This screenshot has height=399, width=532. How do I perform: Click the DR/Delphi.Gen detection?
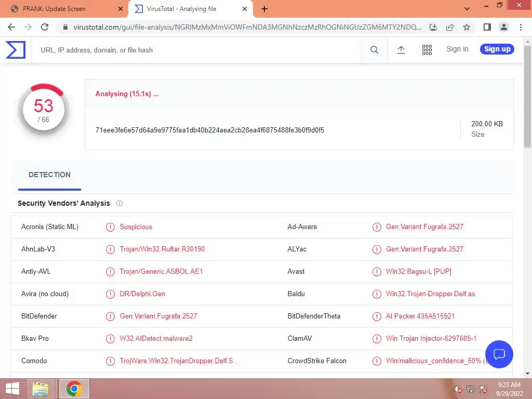pos(142,294)
